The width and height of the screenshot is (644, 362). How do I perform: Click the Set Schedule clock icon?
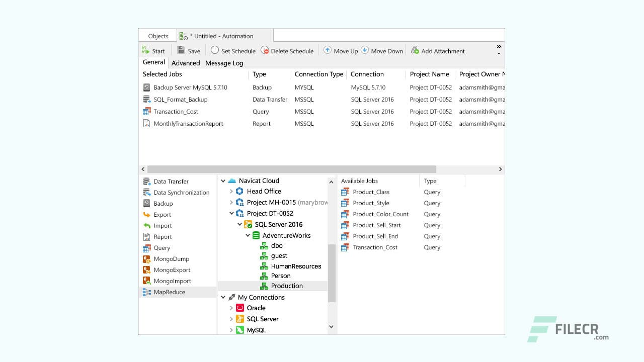point(215,50)
